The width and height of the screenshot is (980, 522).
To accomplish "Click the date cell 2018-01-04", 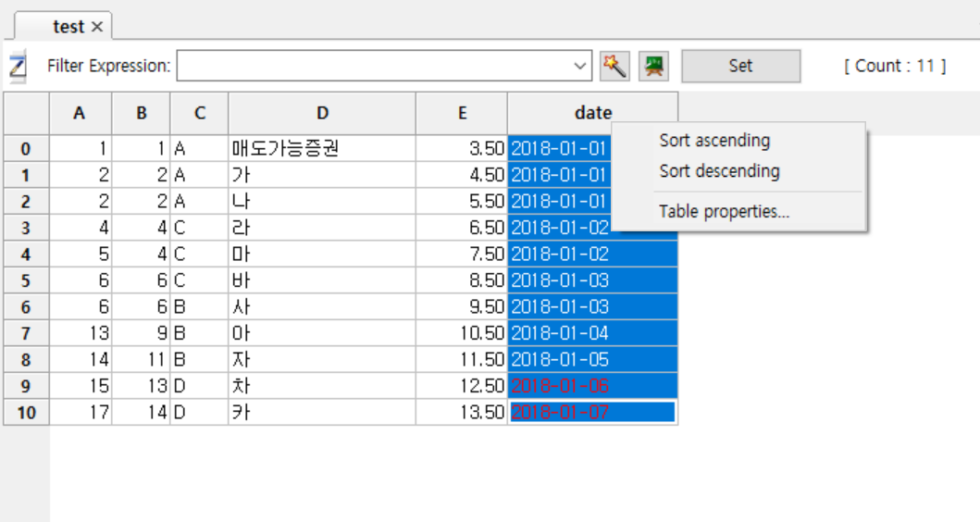I will pos(592,333).
